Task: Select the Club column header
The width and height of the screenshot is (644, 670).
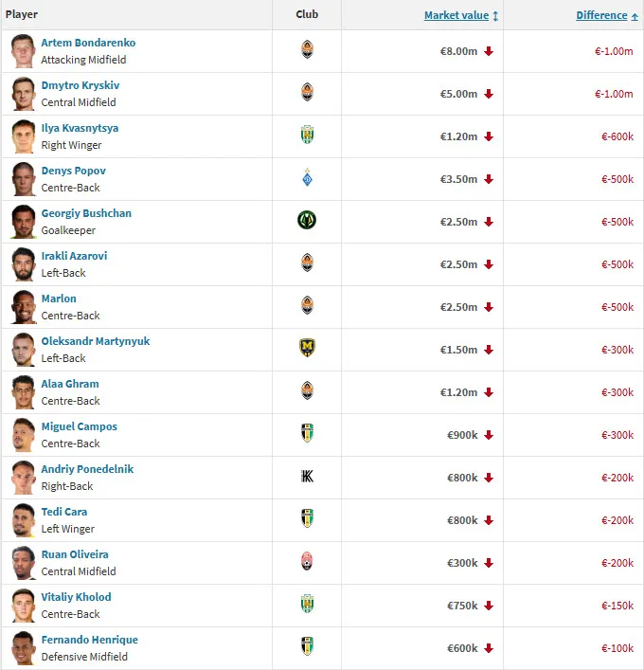Action: point(307,15)
